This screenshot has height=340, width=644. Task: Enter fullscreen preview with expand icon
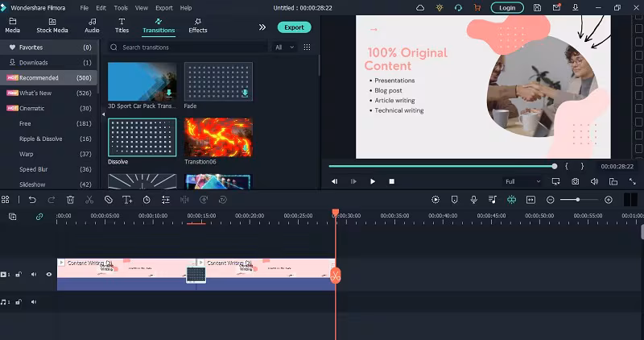click(633, 181)
